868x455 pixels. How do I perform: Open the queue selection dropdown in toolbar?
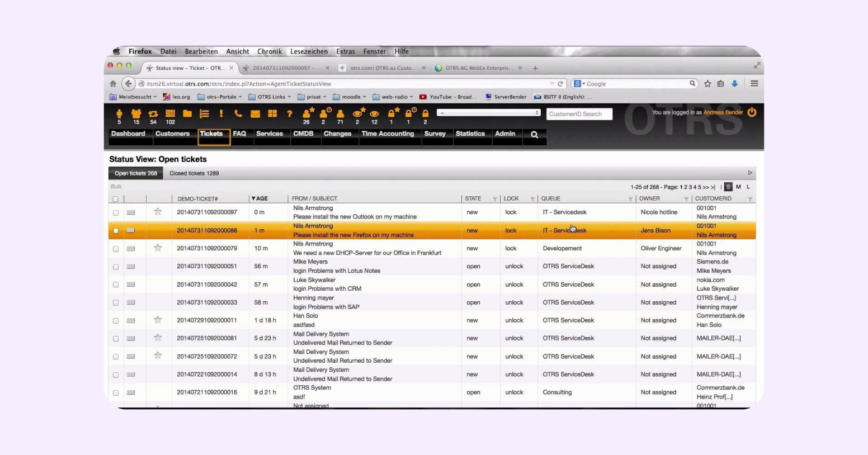tap(488, 113)
